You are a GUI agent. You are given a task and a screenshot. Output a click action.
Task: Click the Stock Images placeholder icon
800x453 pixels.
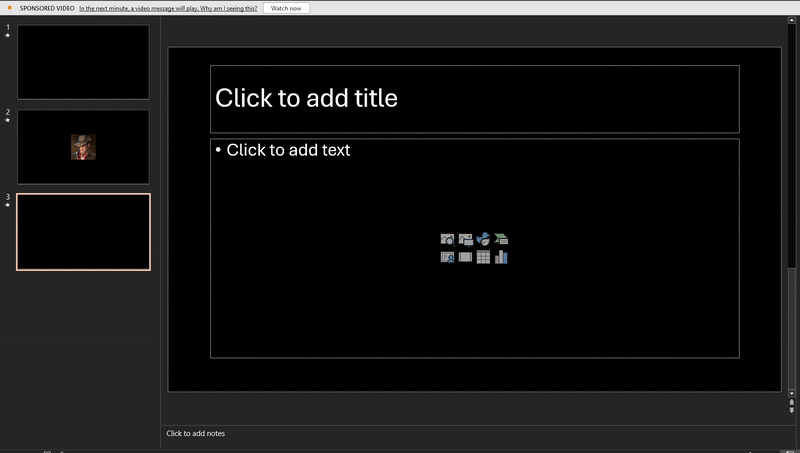point(447,239)
